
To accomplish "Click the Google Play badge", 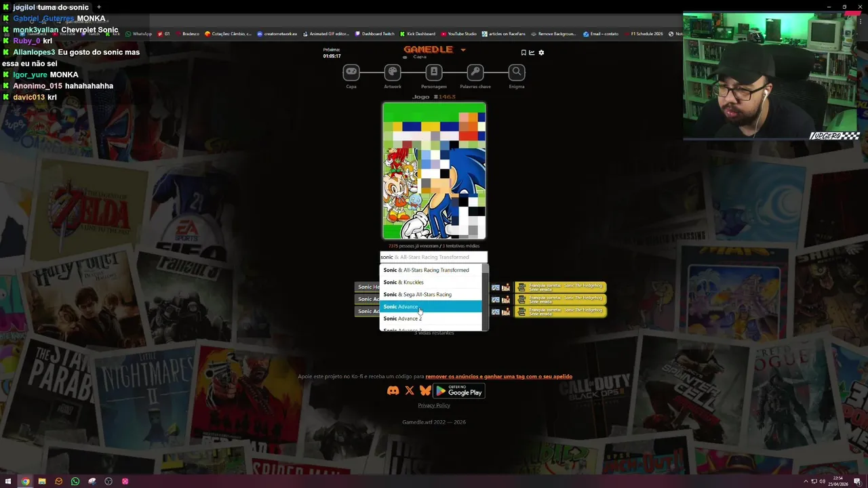I will [x=459, y=390].
